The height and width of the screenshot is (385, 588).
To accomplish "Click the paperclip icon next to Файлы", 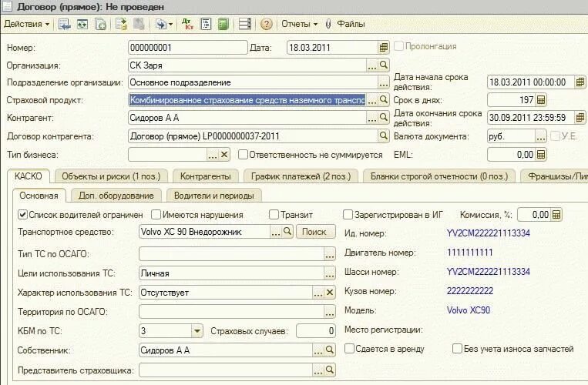I will 328,25.
